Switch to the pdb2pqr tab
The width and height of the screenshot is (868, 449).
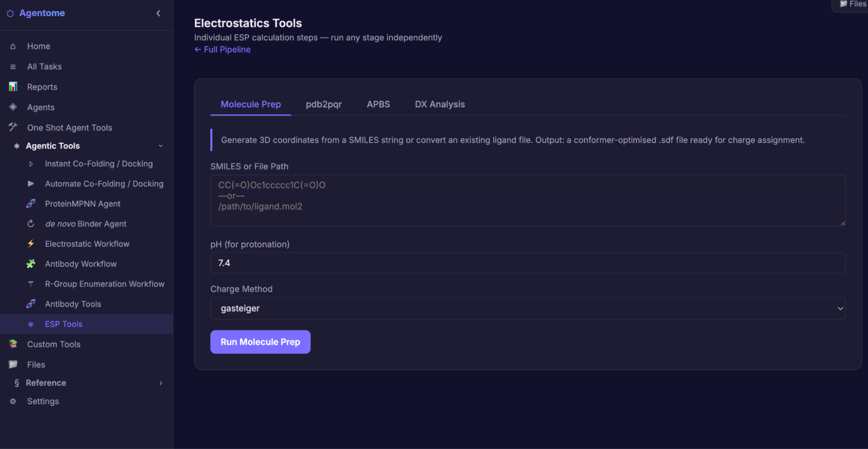click(x=323, y=105)
